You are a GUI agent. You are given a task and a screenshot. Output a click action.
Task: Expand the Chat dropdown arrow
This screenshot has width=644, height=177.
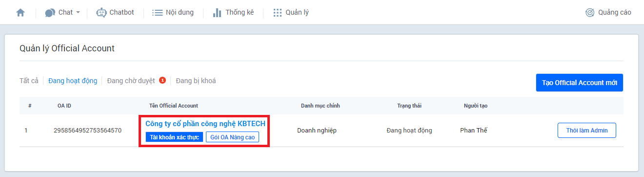78,13
